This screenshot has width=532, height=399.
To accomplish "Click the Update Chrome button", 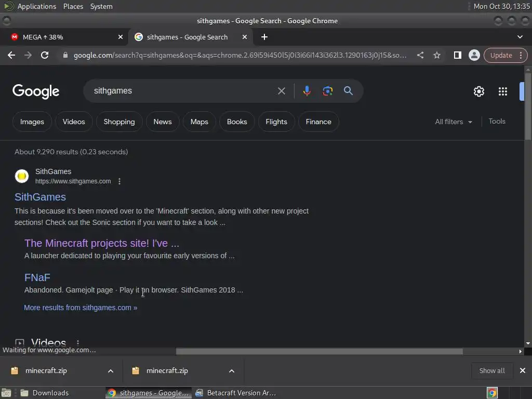I will (501, 55).
